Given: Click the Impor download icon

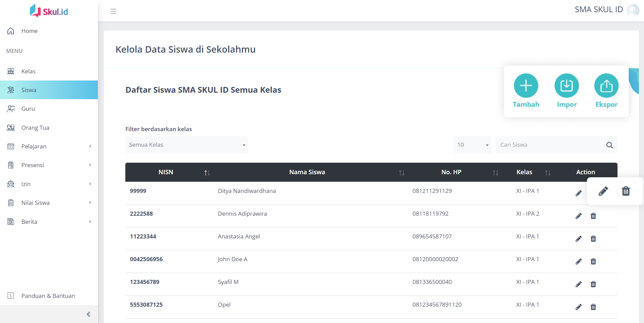Looking at the screenshot, I should [567, 86].
